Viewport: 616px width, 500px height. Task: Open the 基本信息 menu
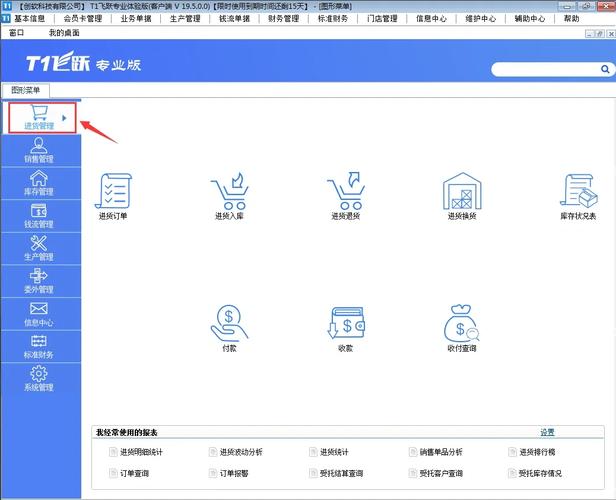tap(29, 18)
